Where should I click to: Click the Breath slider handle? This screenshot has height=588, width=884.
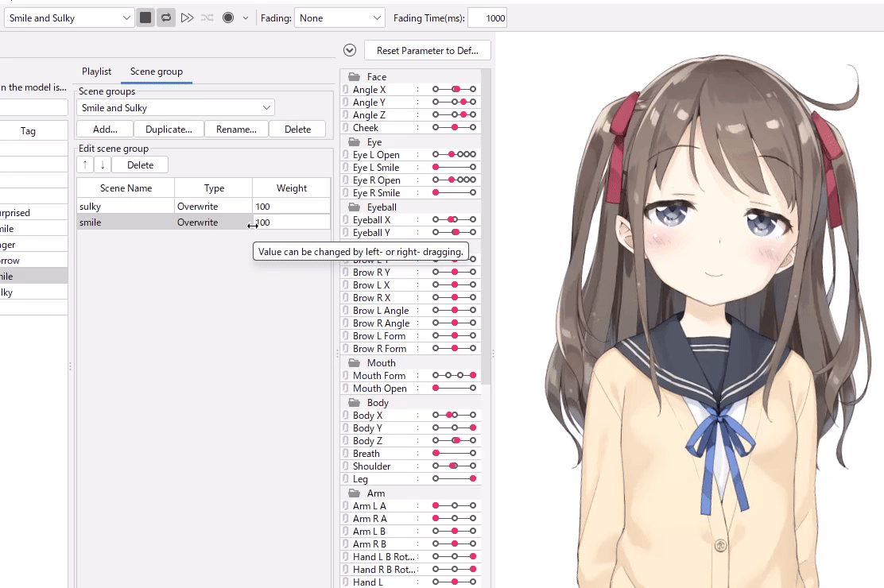436,453
